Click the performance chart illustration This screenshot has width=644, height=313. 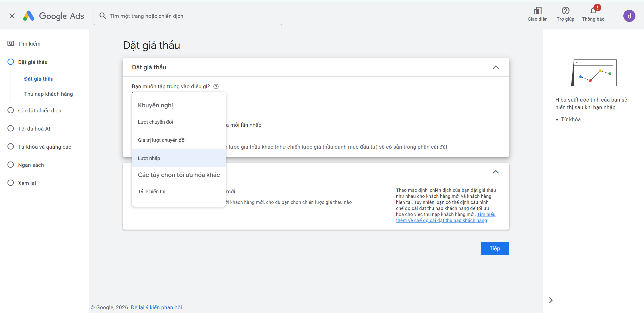[593, 73]
